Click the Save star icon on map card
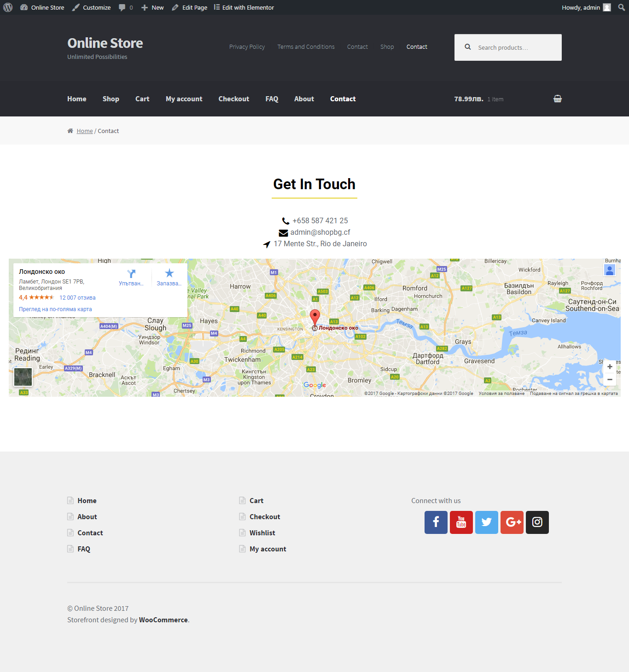 coord(169,273)
